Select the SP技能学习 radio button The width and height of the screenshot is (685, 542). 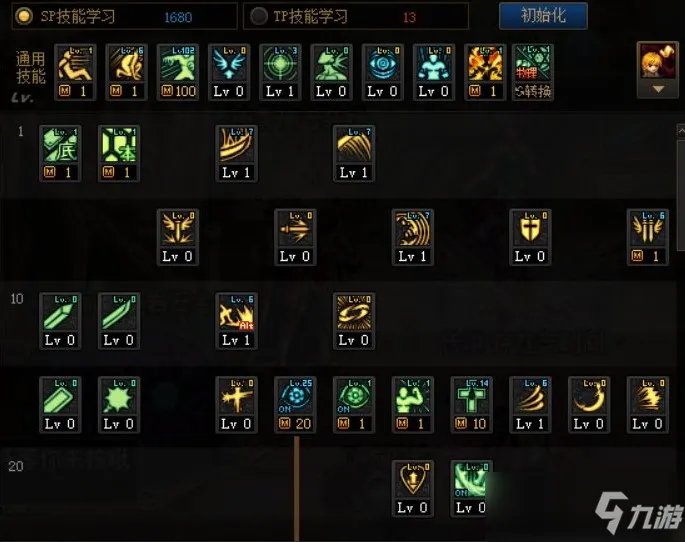24,16
